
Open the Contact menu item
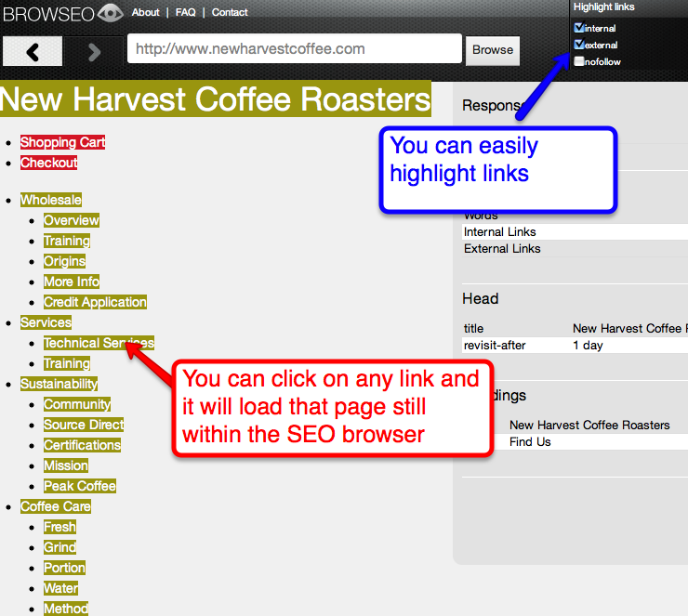pyautogui.click(x=230, y=12)
